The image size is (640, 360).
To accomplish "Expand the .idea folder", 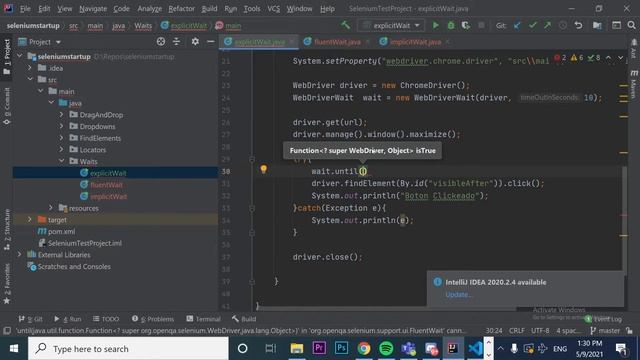I will pyautogui.click(x=30, y=68).
